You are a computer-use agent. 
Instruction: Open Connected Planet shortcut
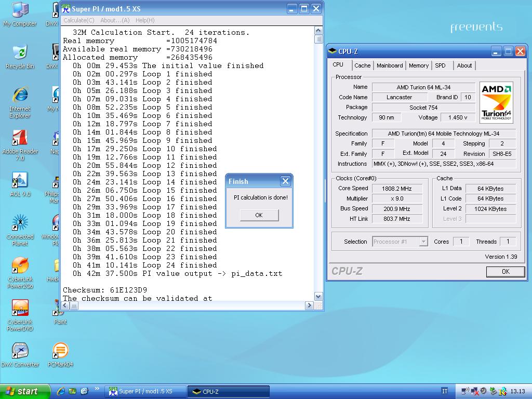coord(20,230)
